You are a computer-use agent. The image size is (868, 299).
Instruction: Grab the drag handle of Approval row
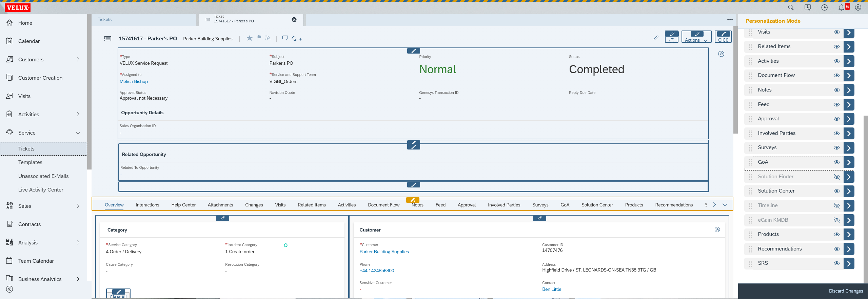click(x=750, y=119)
